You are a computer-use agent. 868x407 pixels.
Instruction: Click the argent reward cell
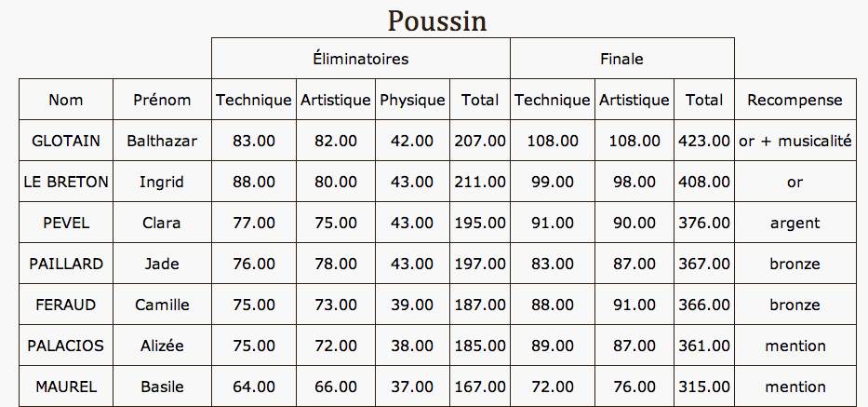coord(795,223)
